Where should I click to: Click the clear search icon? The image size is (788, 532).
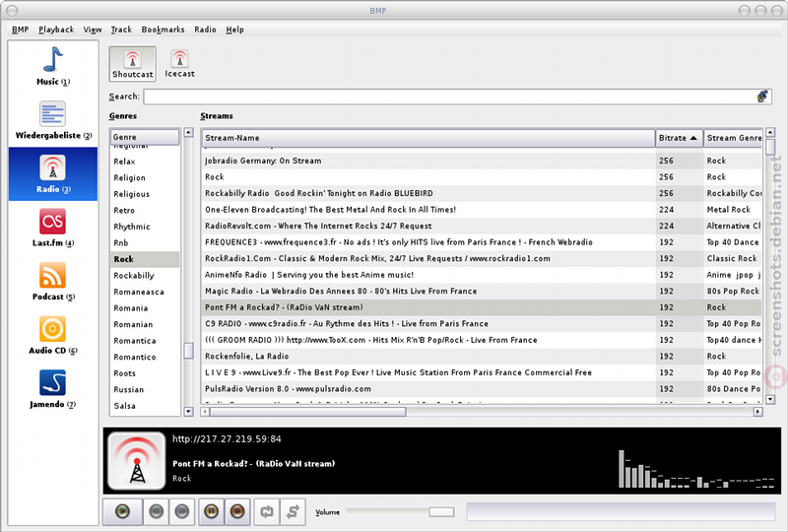tap(762, 97)
